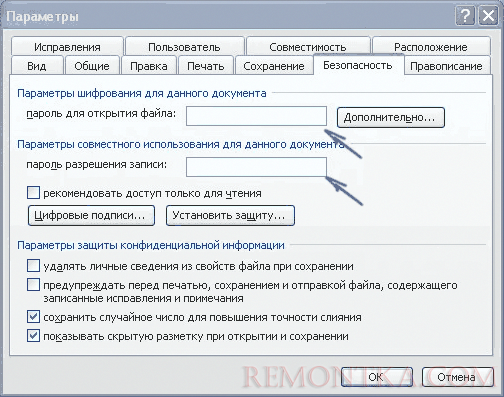Viewport: 504px width, 397px height.
Task: Open the Сохранение tab
Action: tap(274, 66)
